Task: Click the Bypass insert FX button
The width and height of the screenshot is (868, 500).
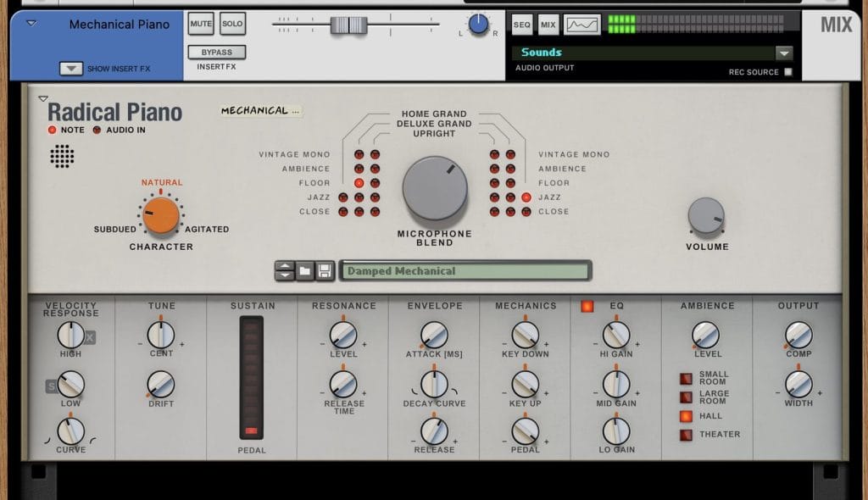Action: [217, 53]
